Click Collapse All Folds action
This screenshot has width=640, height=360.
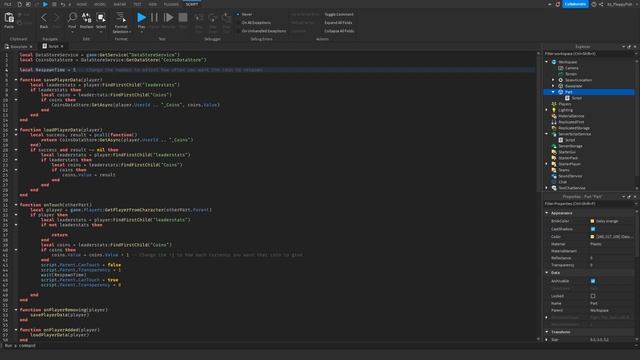coord(339,31)
